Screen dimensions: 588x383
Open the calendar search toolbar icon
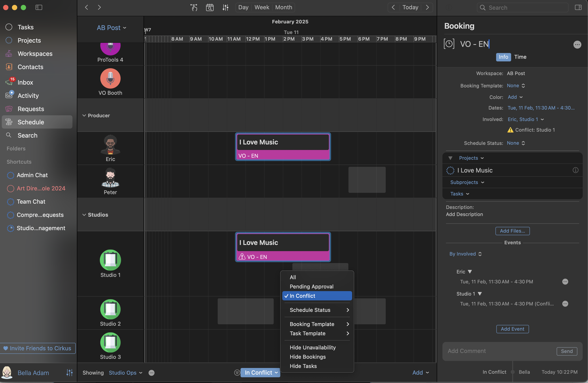(x=209, y=8)
